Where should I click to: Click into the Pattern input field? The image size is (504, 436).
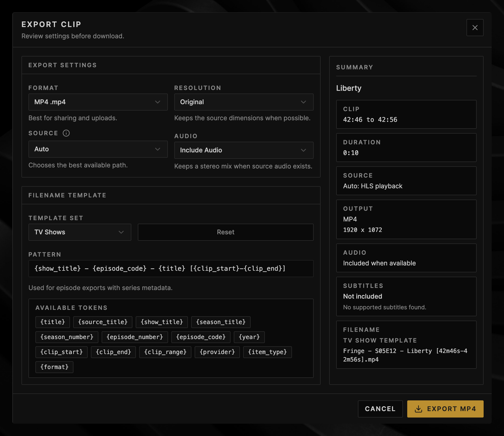click(x=171, y=269)
